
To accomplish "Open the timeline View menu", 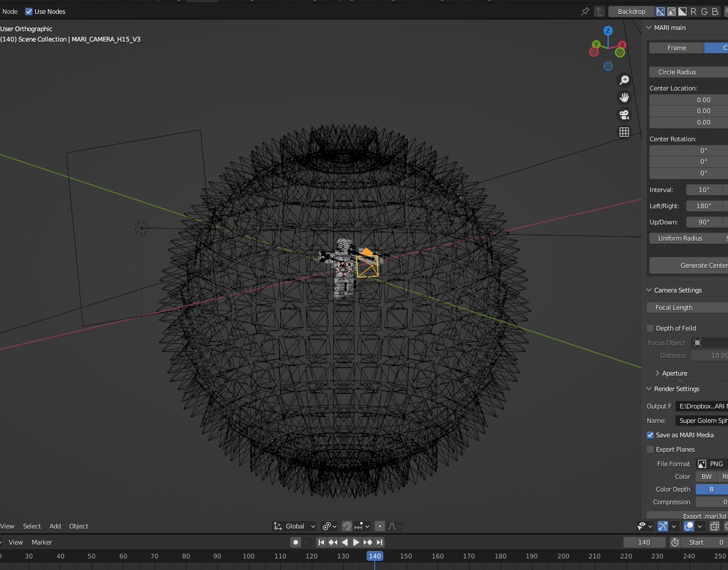I will 16,542.
